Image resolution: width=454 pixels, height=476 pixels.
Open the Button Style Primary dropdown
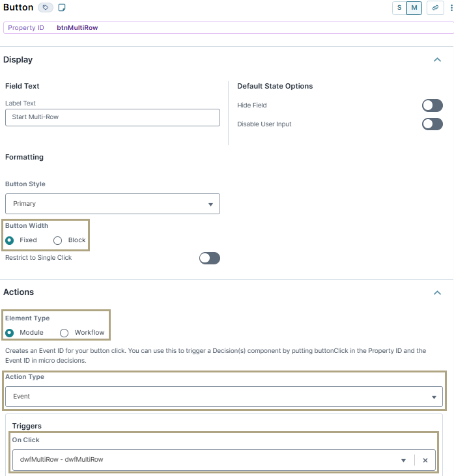tap(113, 204)
